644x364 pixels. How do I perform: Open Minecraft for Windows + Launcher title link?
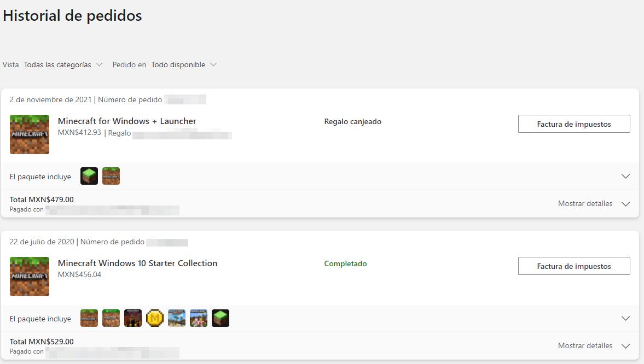click(x=127, y=121)
